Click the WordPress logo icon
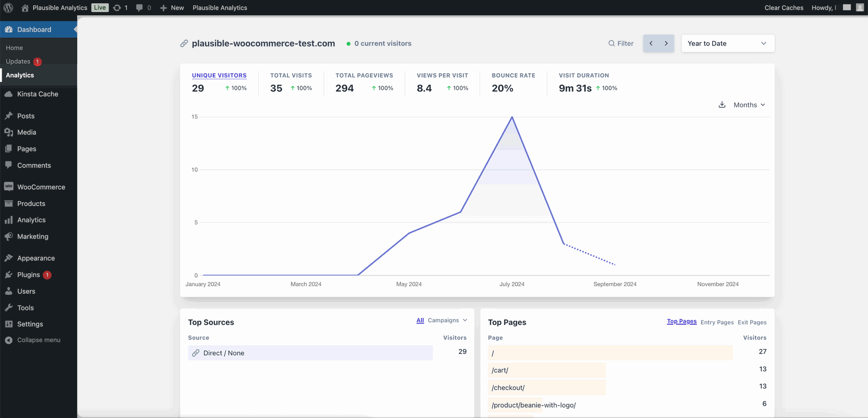The height and width of the screenshot is (418, 868). point(8,8)
